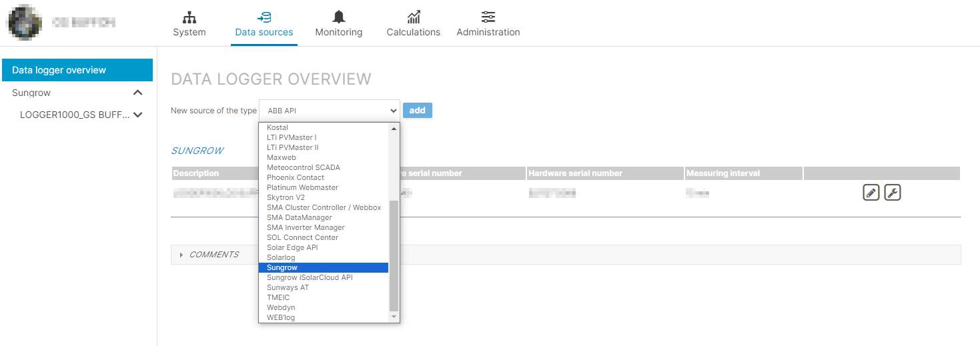Open the LOGGER1000_GS BUFF sidebar item

point(75,115)
